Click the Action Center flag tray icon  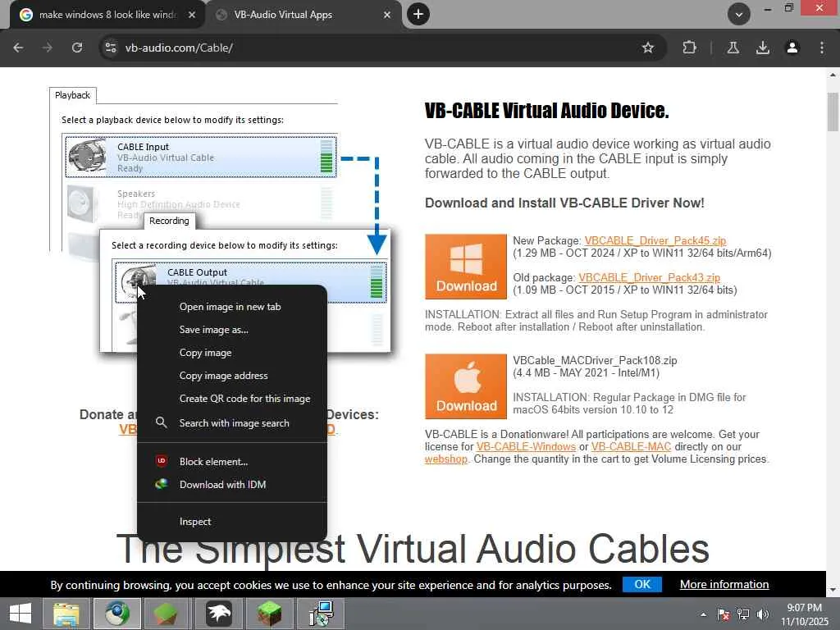[724, 614]
